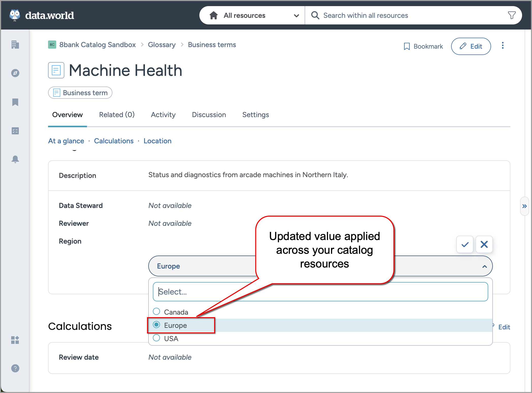Open the organizations building icon in sidebar
The width and height of the screenshot is (532, 393).
coord(15,45)
